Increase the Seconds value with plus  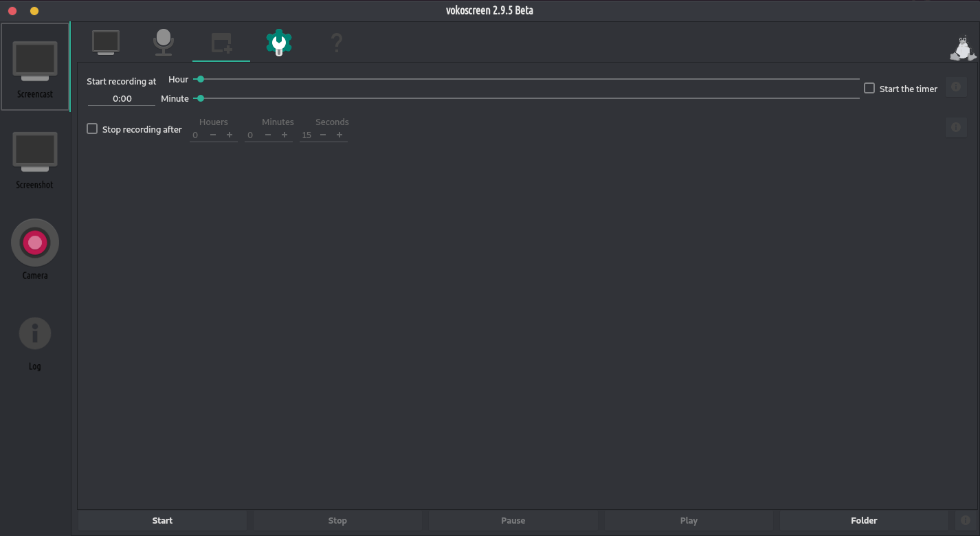point(339,135)
